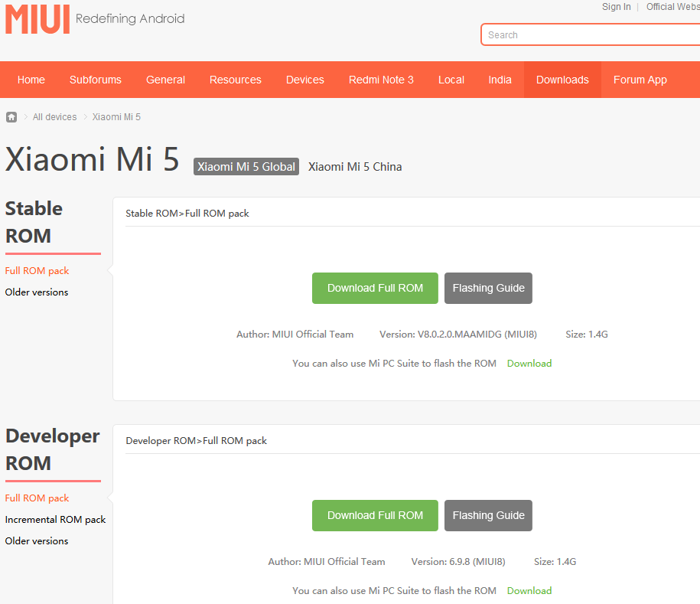
Task: Download Full ROM for Developer ROM
Action: click(375, 515)
